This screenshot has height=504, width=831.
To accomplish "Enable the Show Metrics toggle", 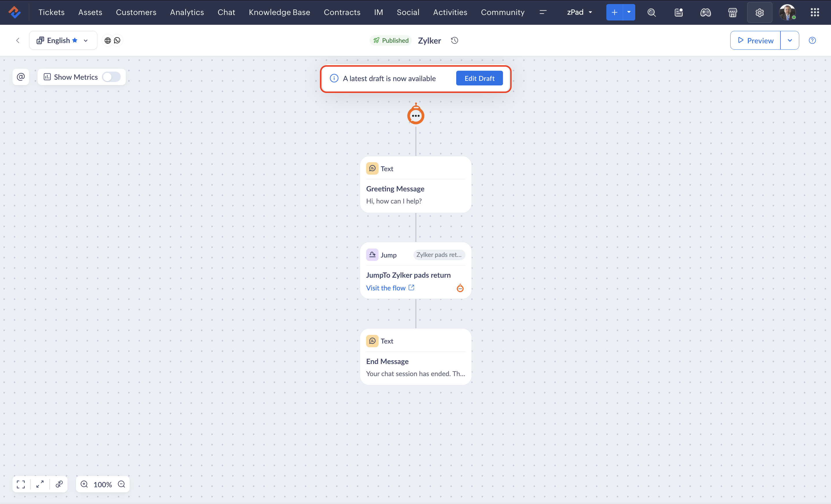I will [111, 77].
